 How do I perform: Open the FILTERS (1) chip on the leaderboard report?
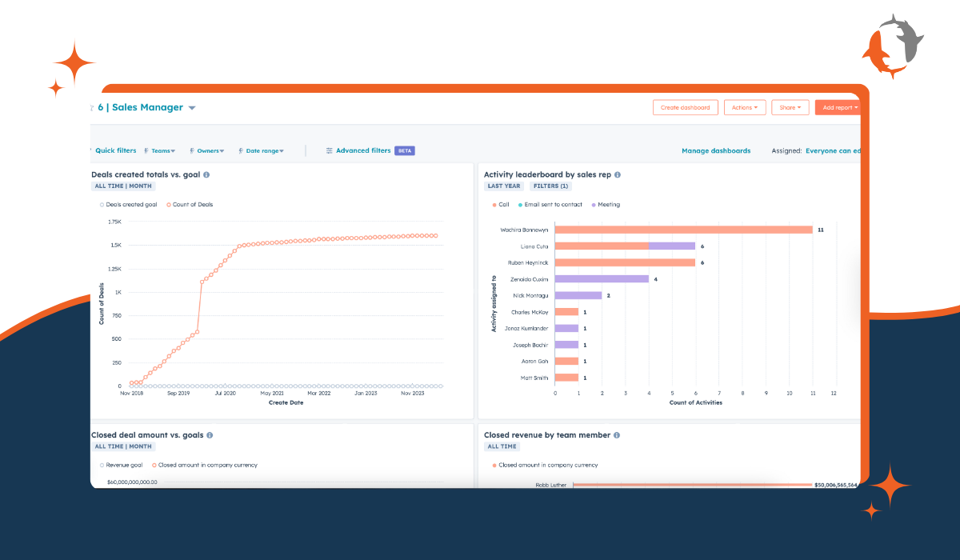tap(550, 186)
